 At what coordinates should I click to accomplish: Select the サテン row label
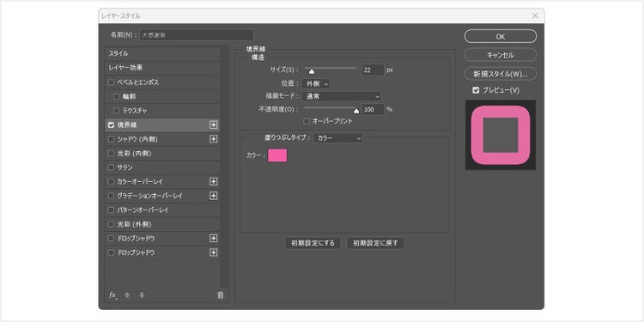[x=125, y=167]
